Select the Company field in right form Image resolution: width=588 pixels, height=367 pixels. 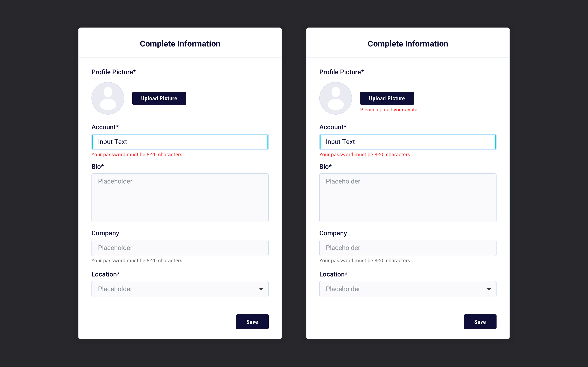coord(408,248)
